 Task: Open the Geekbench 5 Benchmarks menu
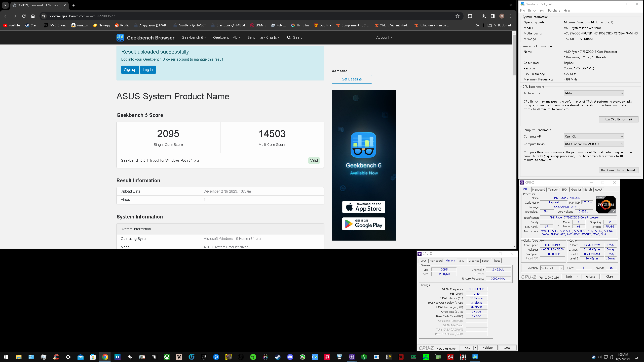coord(536,11)
